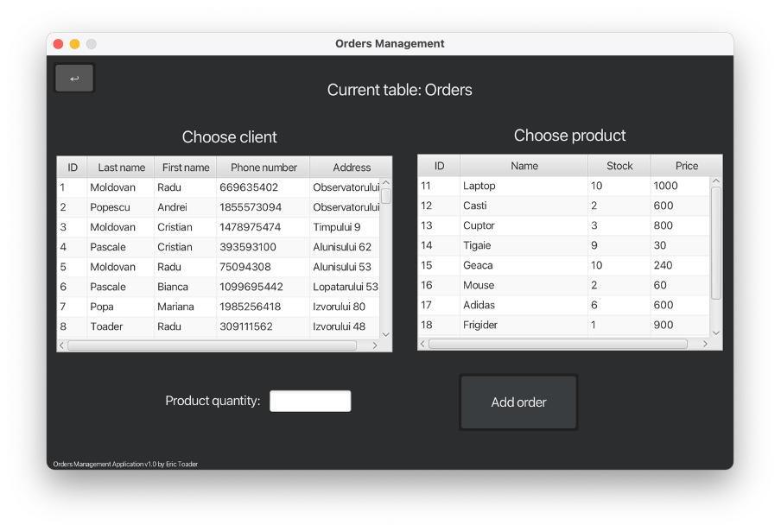
Task: Click price 800 in product table
Action: [x=663, y=225]
